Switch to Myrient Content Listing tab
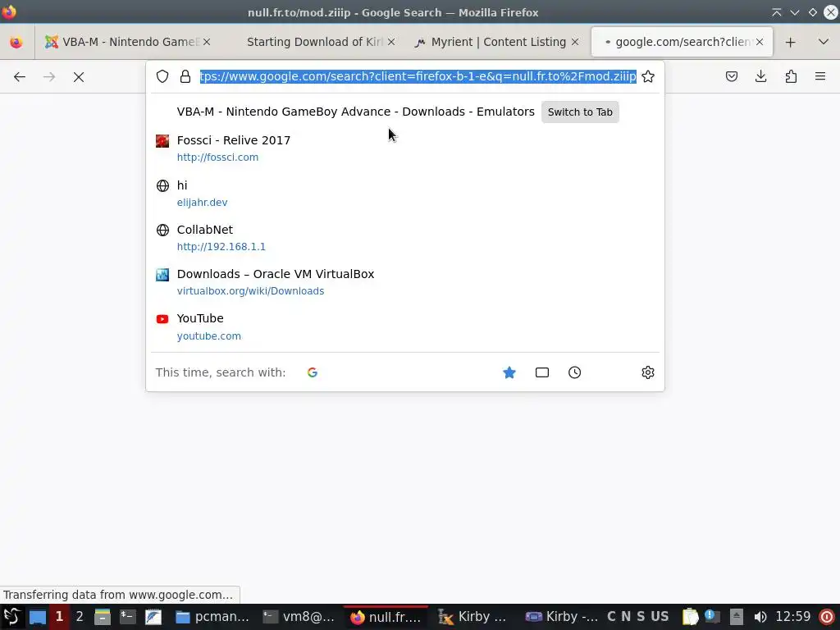840x630 pixels. point(498,42)
